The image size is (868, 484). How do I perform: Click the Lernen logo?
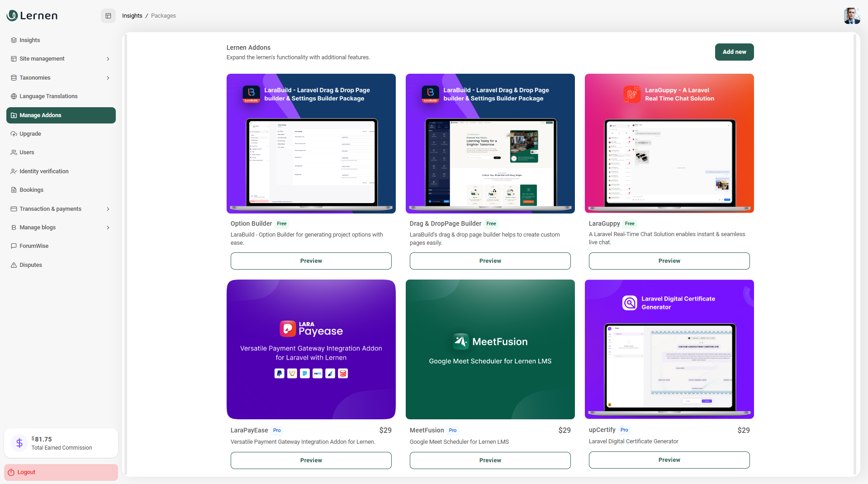(32, 16)
